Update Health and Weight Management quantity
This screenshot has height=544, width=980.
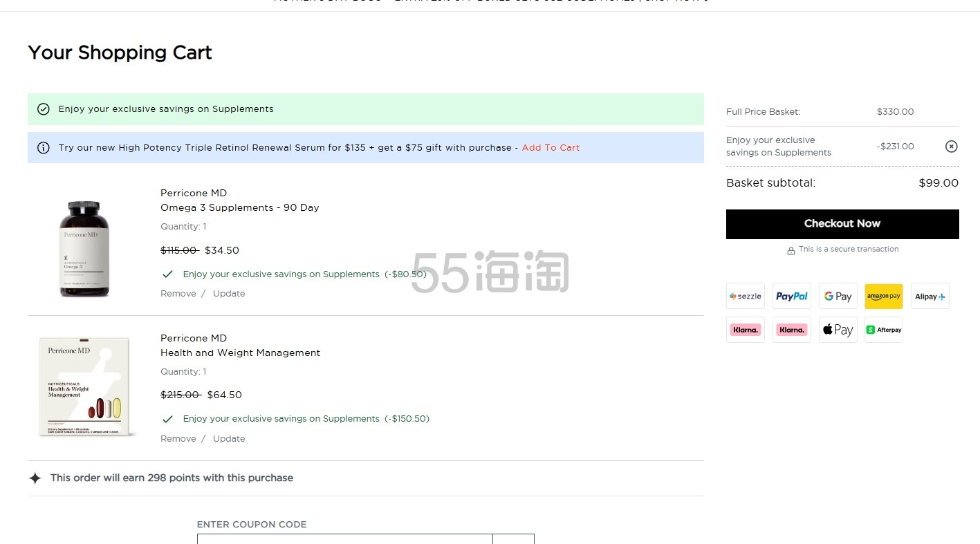click(x=229, y=439)
